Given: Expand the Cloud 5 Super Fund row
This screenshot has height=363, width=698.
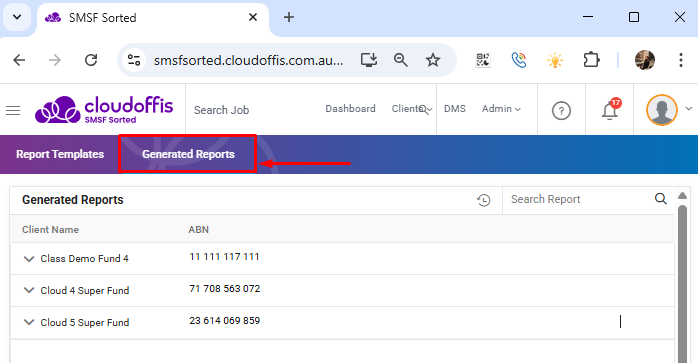Looking at the screenshot, I should [x=29, y=322].
